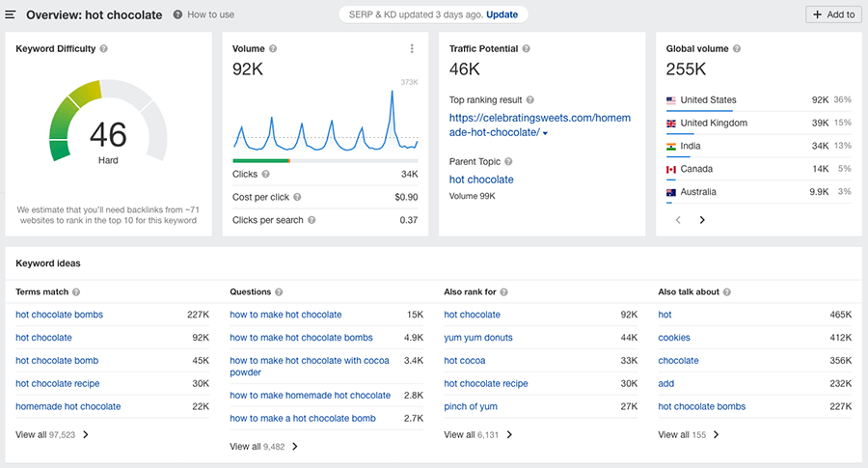Click the Volume help icon
This screenshot has height=468, width=868.
point(272,49)
